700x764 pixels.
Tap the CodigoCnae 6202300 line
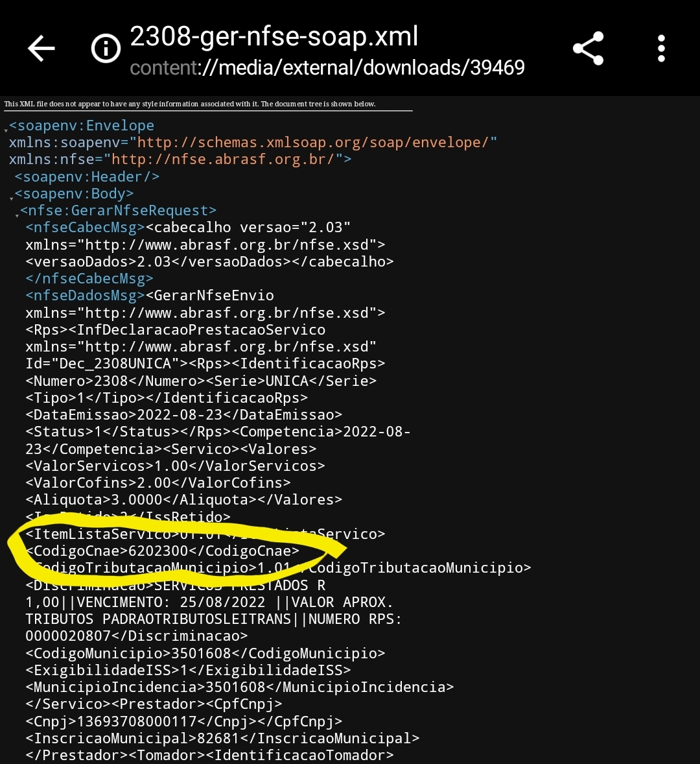(162, 551)
